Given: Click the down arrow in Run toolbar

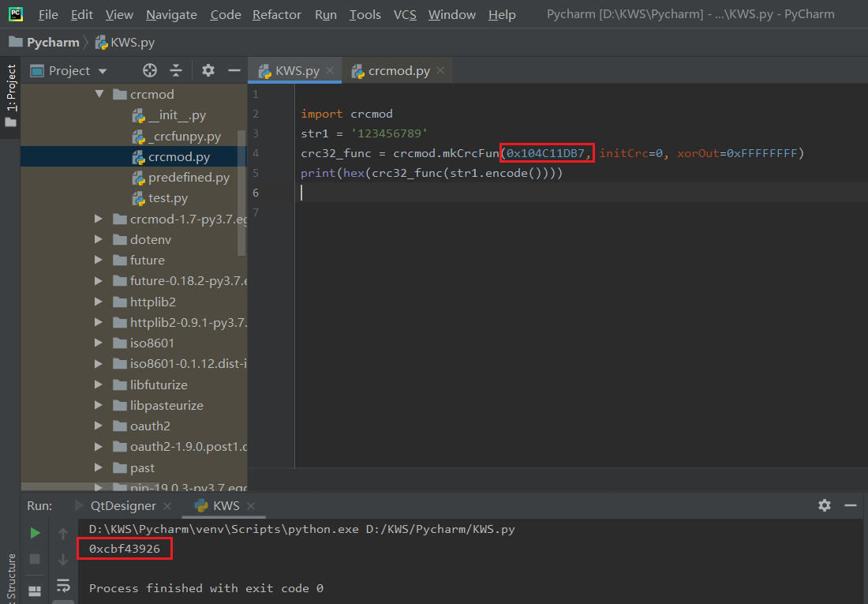Looking at the screenshot, I should (63, 559).
